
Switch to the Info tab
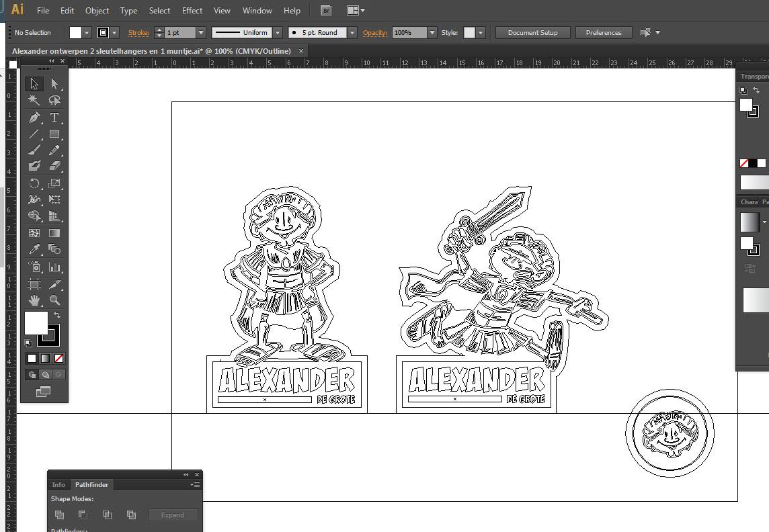click(x=59, y=485)
